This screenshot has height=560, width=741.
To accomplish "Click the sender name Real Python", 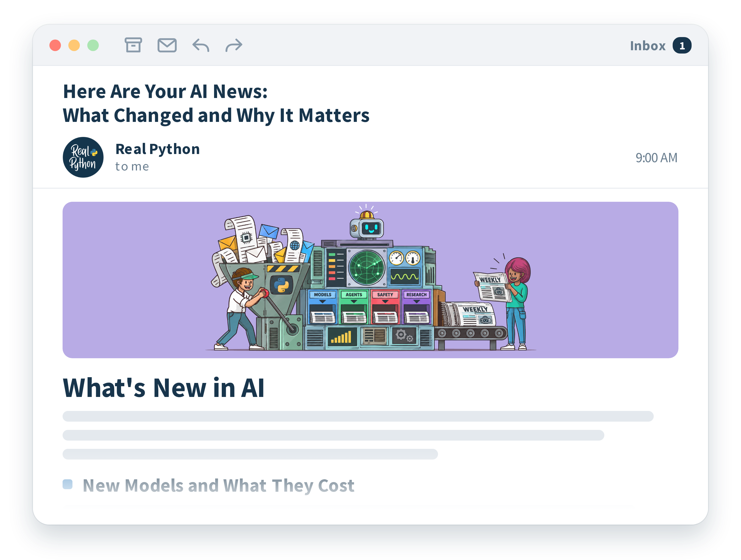I will (158, 149).
